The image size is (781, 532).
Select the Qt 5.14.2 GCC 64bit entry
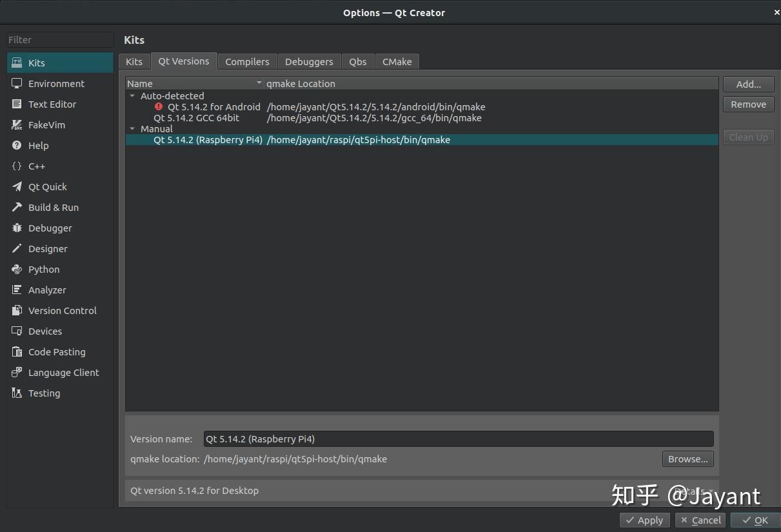(x=196, y=118)
